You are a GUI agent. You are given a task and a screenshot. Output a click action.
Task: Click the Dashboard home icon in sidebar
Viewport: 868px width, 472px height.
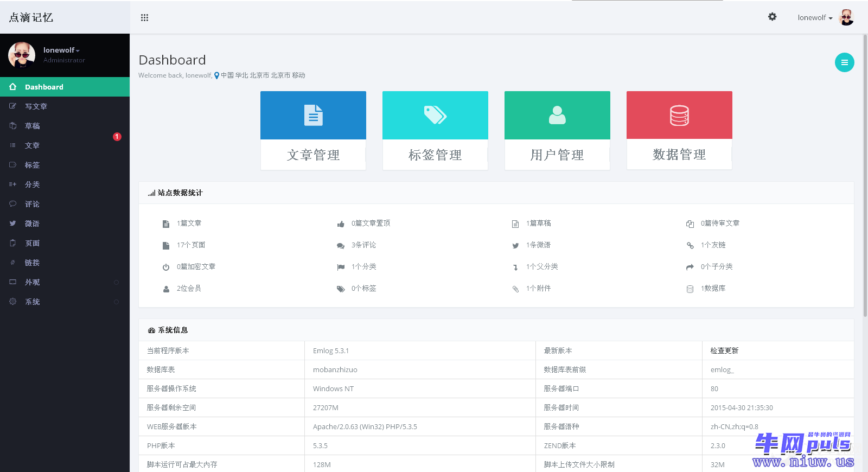(12, 87)
